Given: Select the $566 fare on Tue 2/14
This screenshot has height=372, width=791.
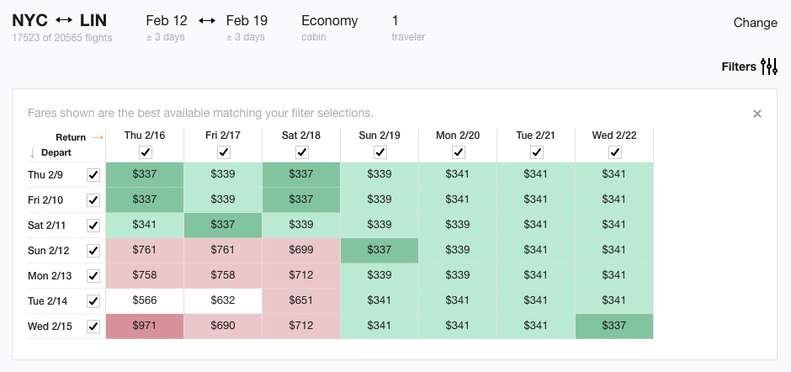Looking at the screenshot, I should click(x=145, y=301).
